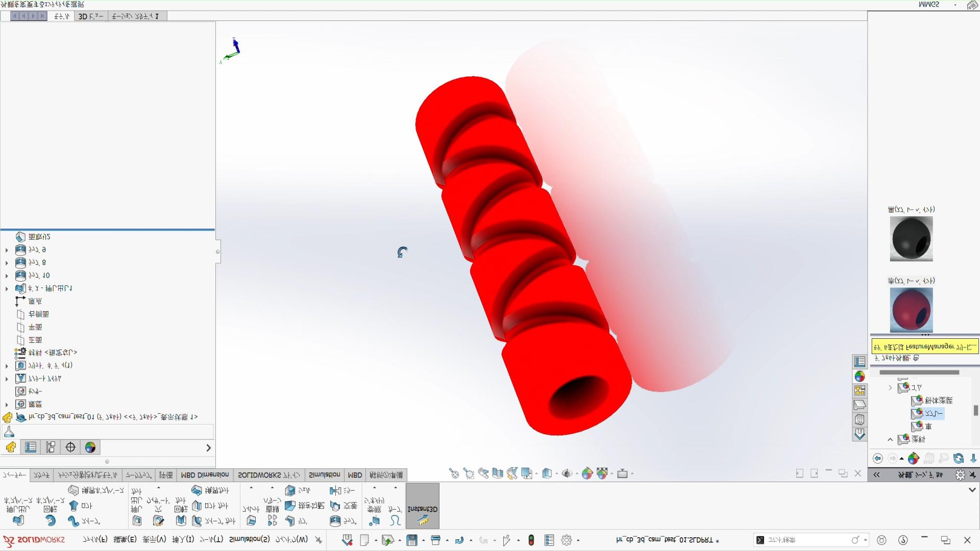The width and height of the screenshot is (980, 551).
Task: Expand the ゴム appearance folder
Action: point(891,388)
